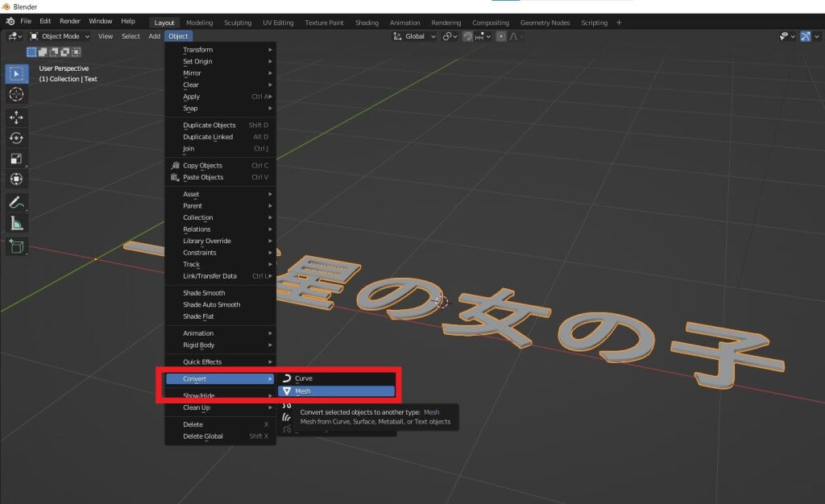Toggle snapping with the magnet icon
Viewport: 825px width, 504px height.
coord(467,36)
